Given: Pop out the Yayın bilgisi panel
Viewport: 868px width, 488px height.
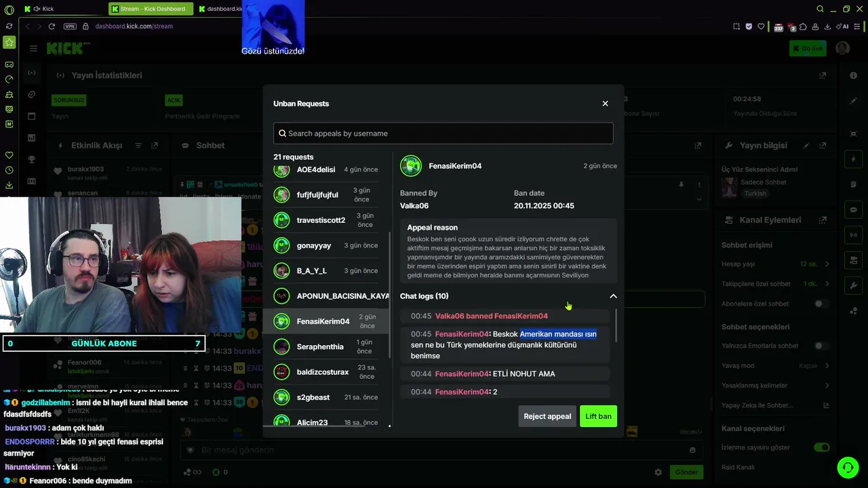Looking at the screenshot, I should pos(823,145).
